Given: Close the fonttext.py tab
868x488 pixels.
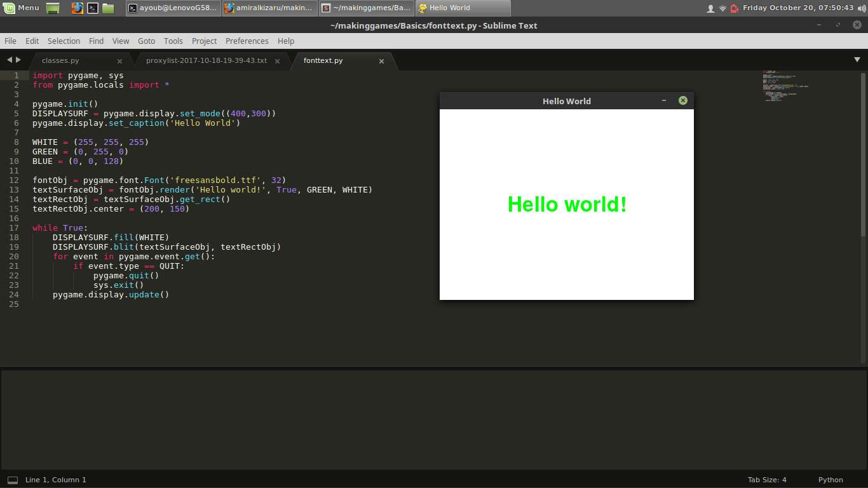Looking at the screenshot, I should (381, 61).
